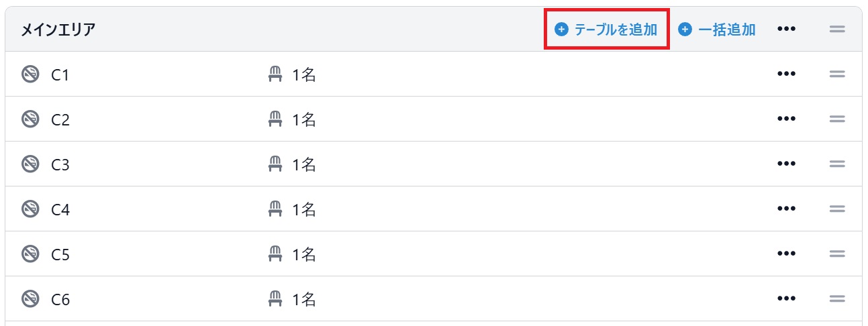Click the reorder handle for table C5
Viewport: 868px width, 326px height.
click(836, 254)
